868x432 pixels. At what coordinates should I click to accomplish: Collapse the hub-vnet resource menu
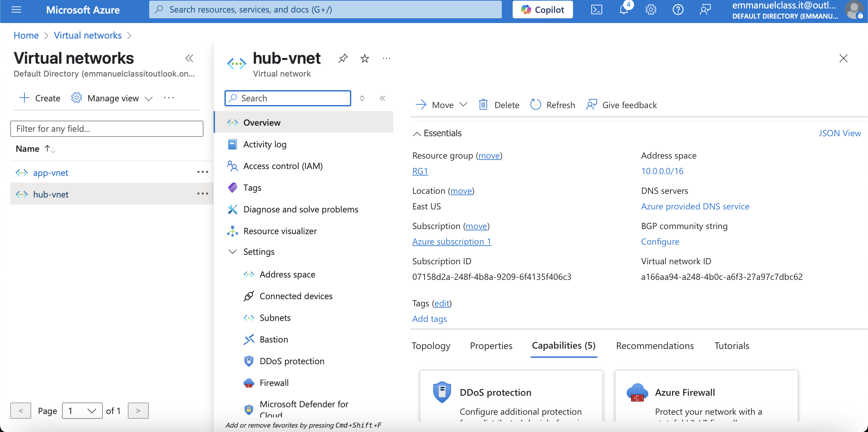[x=382, y=98]
